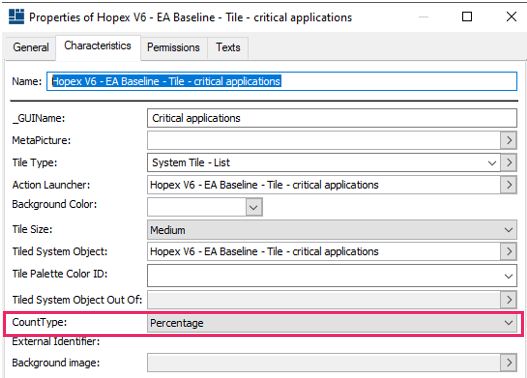Click the CountType label text
The width and height of the screenshot is (527, 378).
click(x=40, y=322)
